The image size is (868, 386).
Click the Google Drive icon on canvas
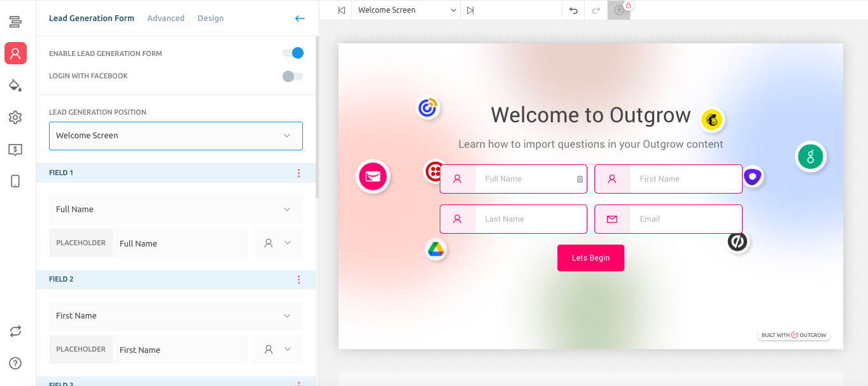coord(436,249)
